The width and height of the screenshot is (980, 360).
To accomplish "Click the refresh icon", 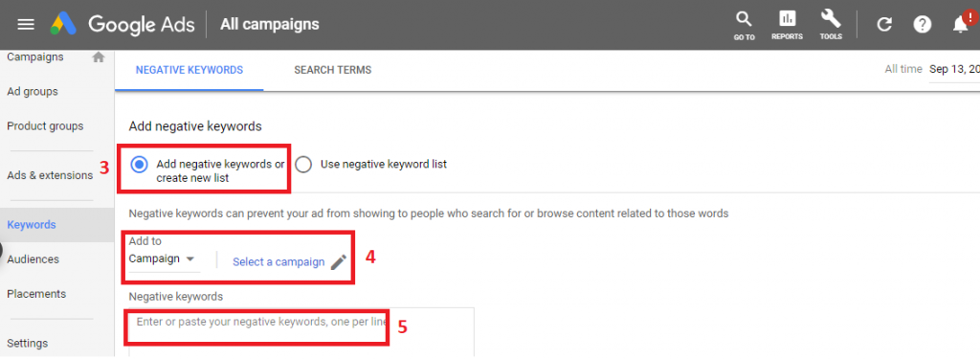I will (x=883, y=24).
